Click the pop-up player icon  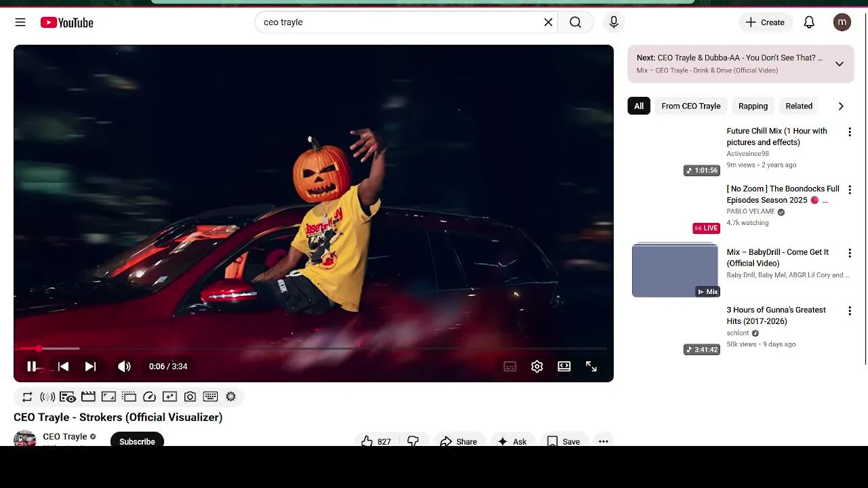tap(129, 396)
